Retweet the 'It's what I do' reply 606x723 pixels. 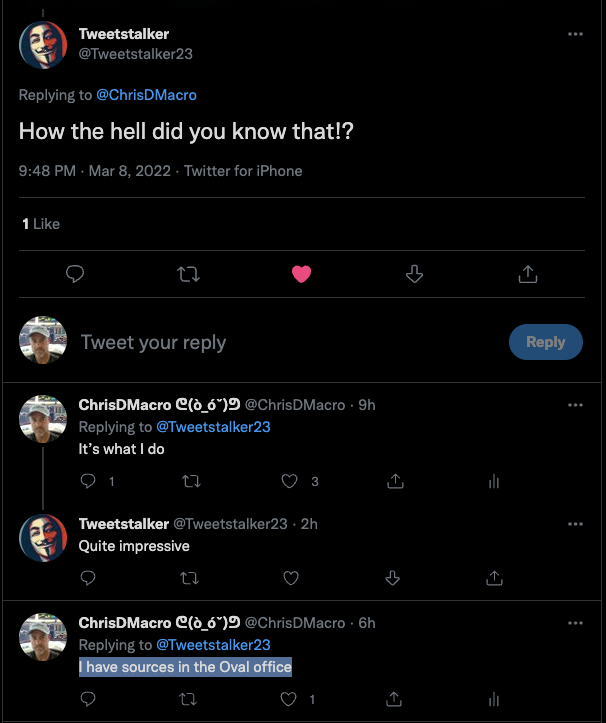190,481
